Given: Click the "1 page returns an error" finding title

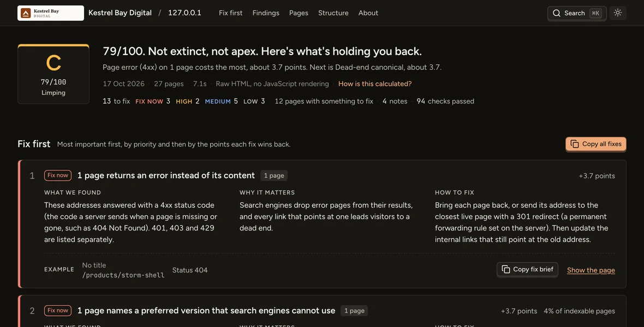Looking at the screenshot, I should 166,175.
